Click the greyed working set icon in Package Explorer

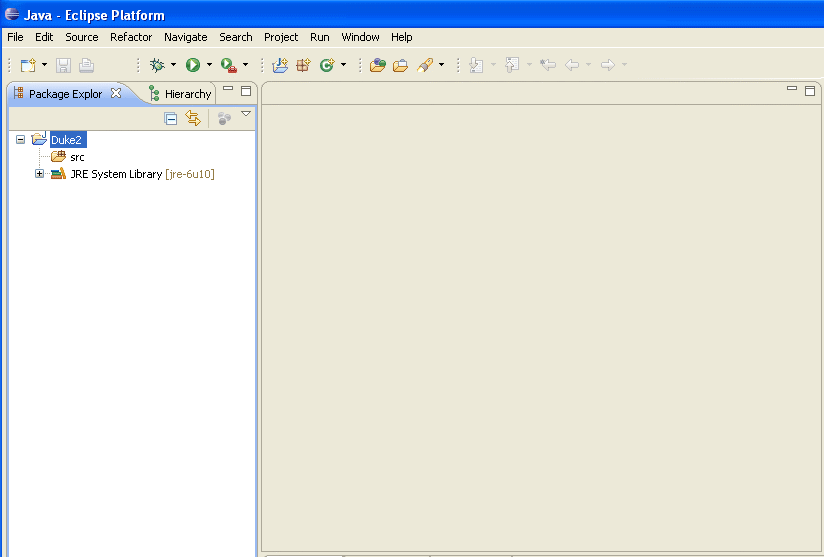tap(224, 119)
